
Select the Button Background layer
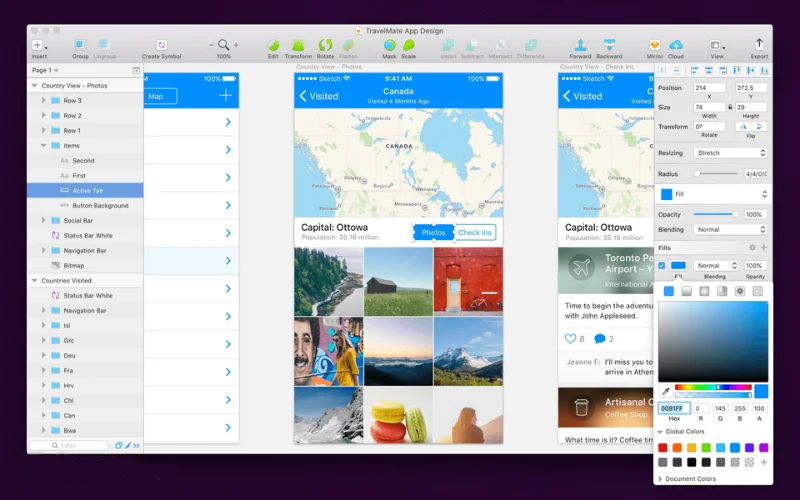coord(100,206)
